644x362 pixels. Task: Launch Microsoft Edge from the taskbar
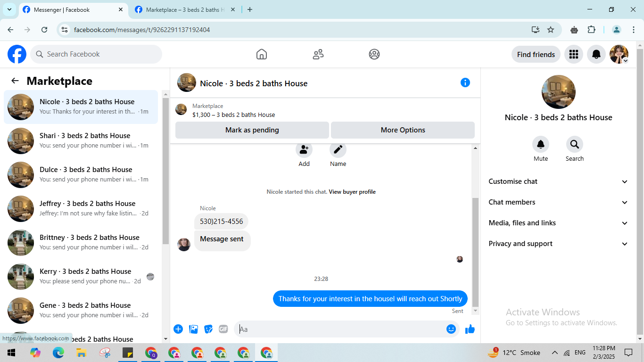point(58,353)
